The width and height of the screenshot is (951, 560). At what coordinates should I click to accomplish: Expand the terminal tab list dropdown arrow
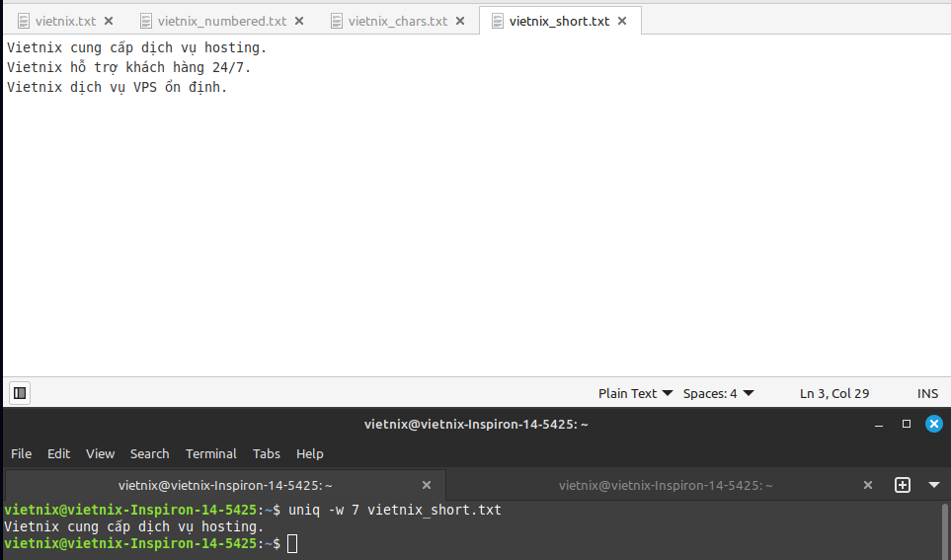934,485
